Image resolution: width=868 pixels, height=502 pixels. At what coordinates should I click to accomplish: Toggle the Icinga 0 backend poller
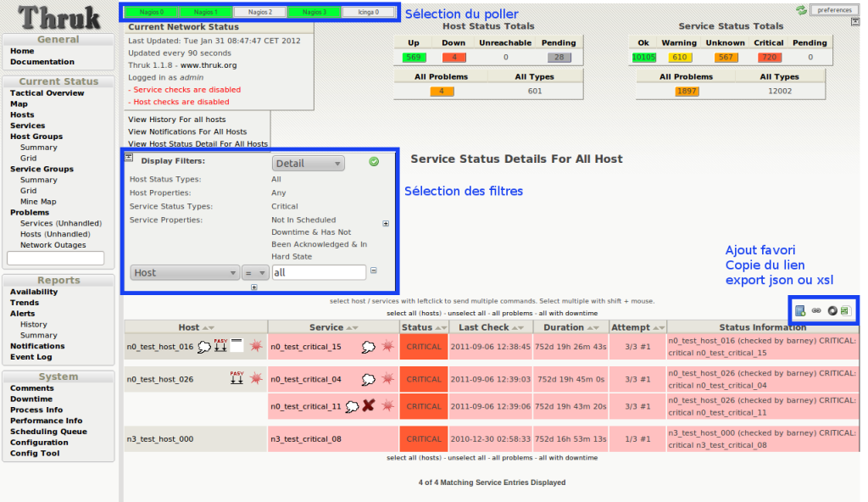click(x=370, y=13)
